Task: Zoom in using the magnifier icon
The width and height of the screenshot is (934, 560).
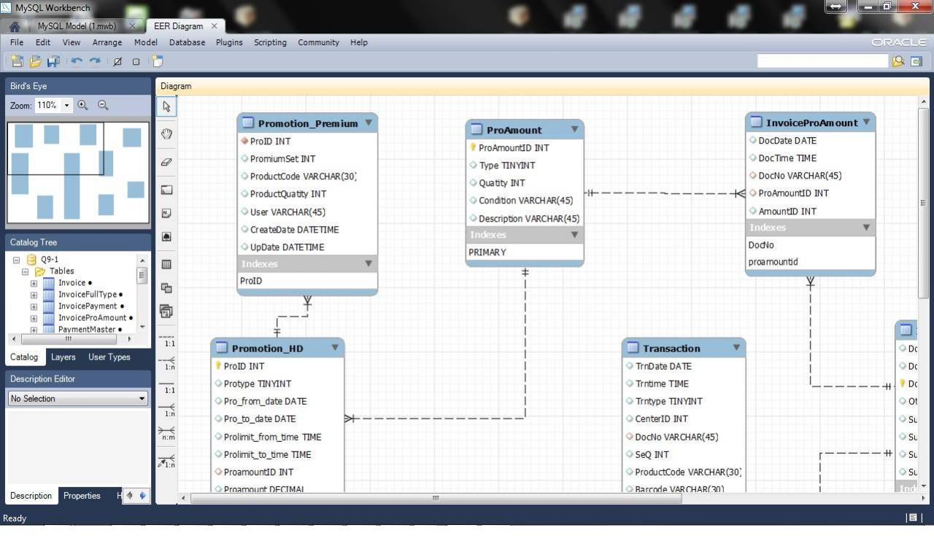Action: 82,105
